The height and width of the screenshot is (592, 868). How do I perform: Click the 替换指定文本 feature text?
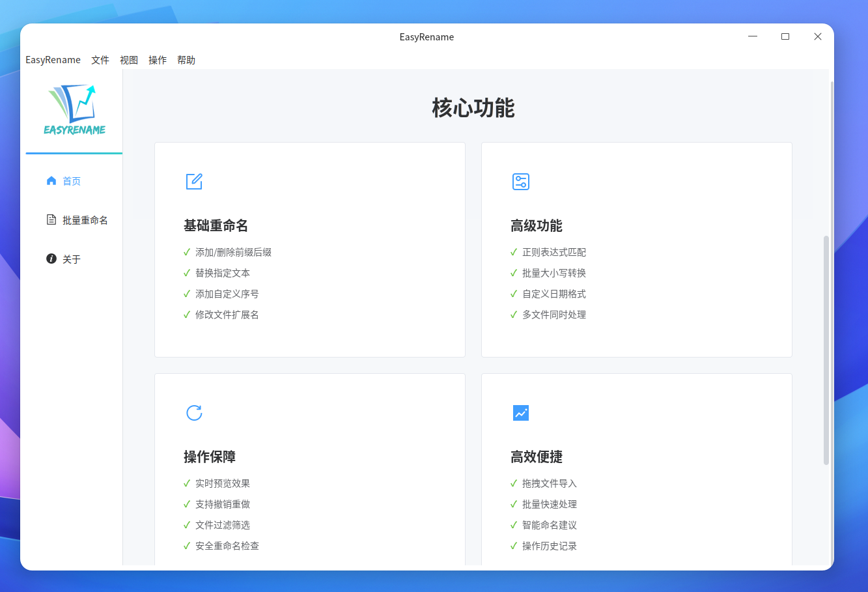[x=223, y=273]
